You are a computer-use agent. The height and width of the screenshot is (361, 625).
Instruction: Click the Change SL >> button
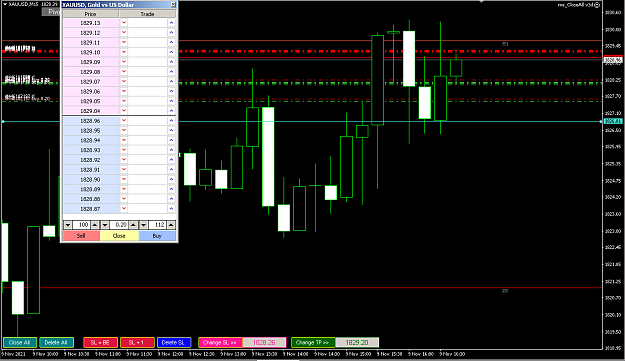point(220,343)
